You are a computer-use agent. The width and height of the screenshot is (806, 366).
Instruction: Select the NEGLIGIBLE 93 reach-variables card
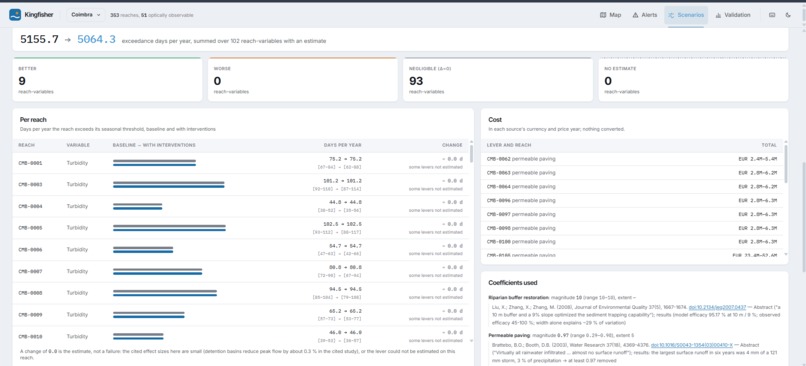498,80
